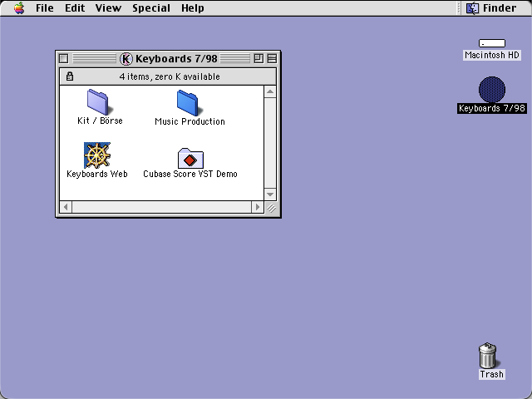Open the Music Production folder icon
Viewport: 532px width, 399px height.
(x=190, y=103)
